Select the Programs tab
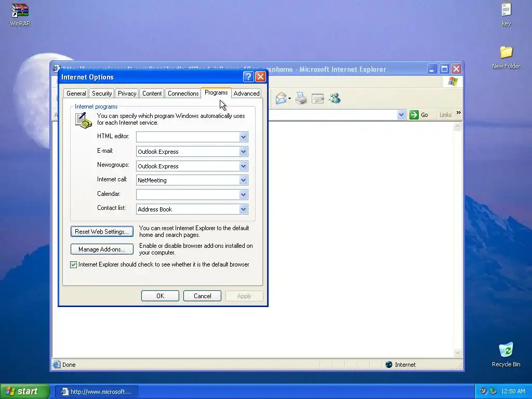The width and height of the screenshot is (532, 399). [x=216, y=92]
